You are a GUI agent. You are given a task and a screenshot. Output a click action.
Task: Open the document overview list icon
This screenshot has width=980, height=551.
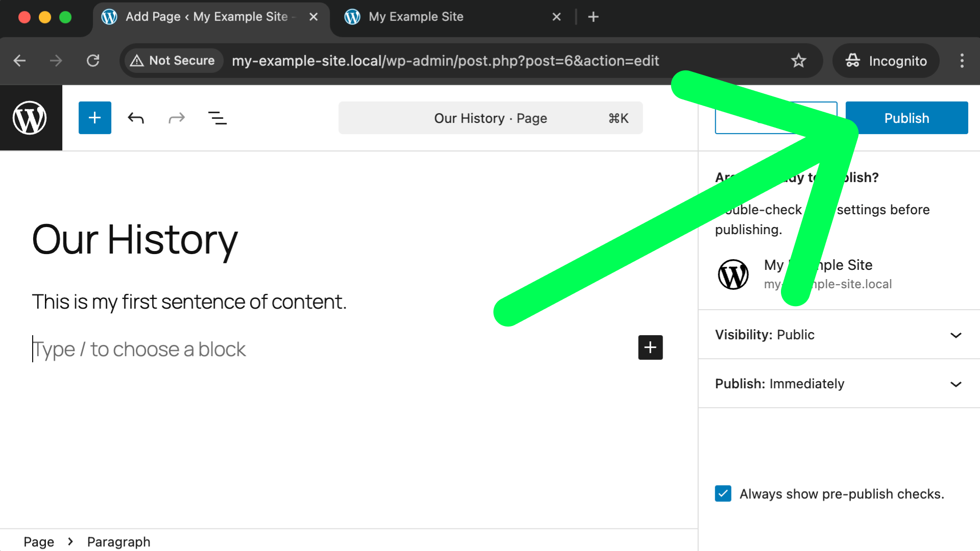(217, 118)
